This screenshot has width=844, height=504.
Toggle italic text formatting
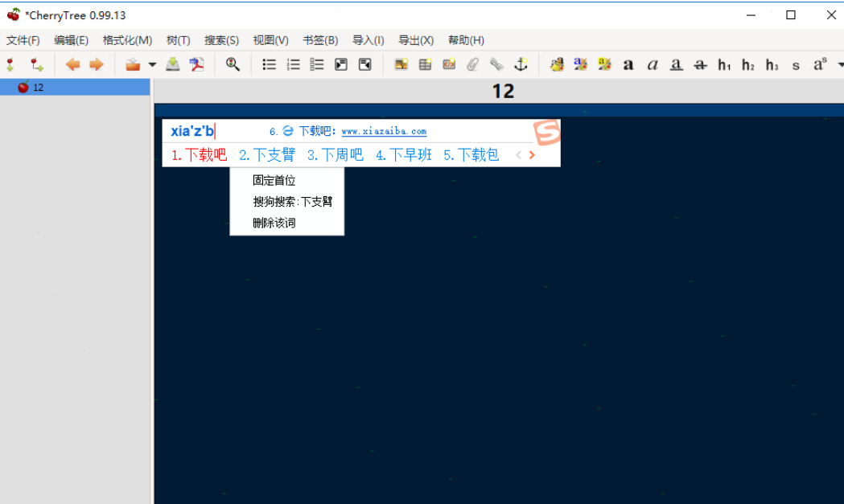(x=653, y=65)
